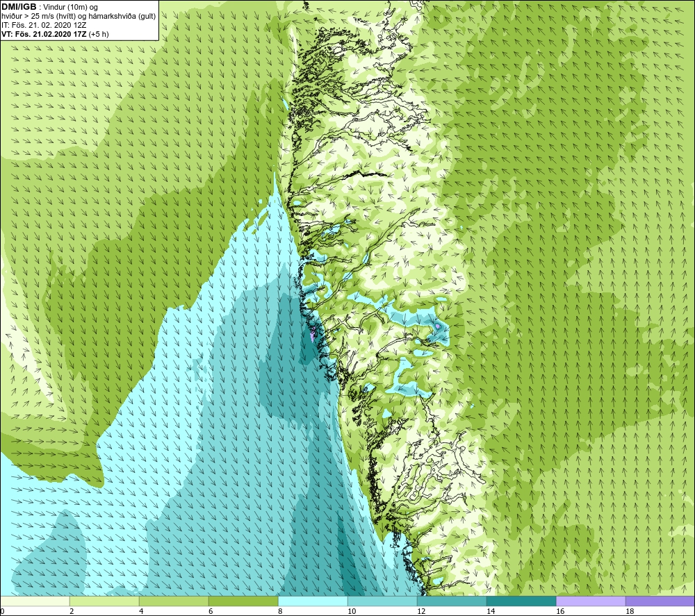The width and height of the screenshot is (695, 616).
Task: Click the 16–18 m/s lavender legend swatch
Action: pyautogui.click(x=591, y=601)
